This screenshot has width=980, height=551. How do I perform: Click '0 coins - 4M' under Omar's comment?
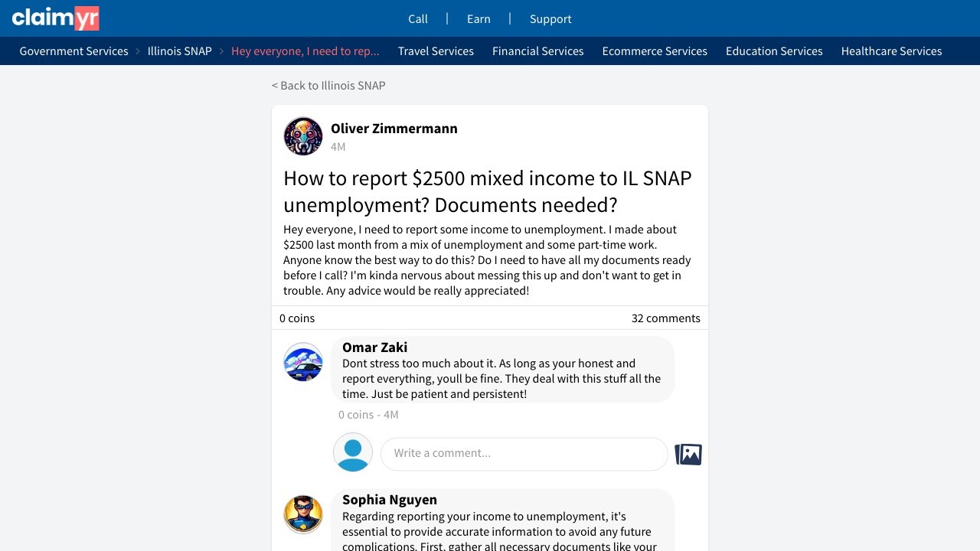click(x=368, y=415)
